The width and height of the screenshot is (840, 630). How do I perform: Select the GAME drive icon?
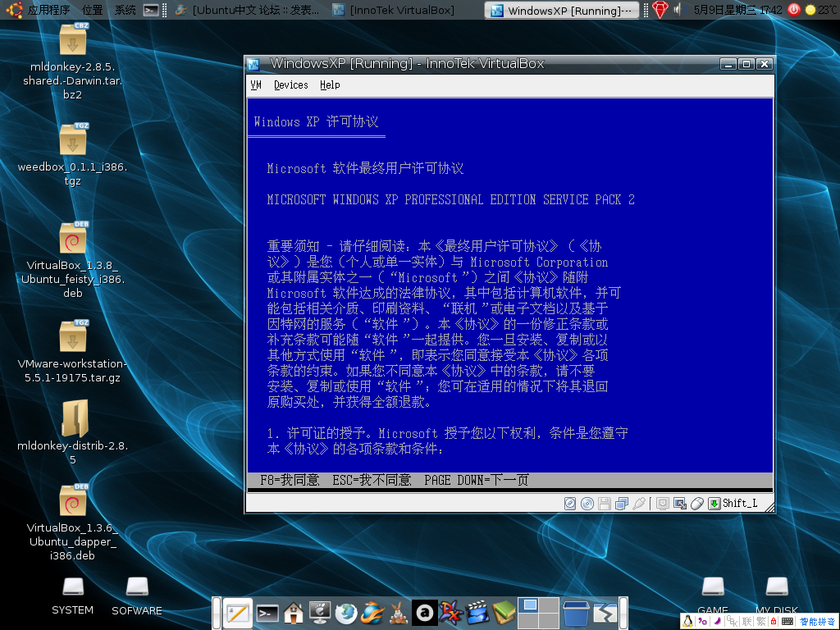pos(713,595)
